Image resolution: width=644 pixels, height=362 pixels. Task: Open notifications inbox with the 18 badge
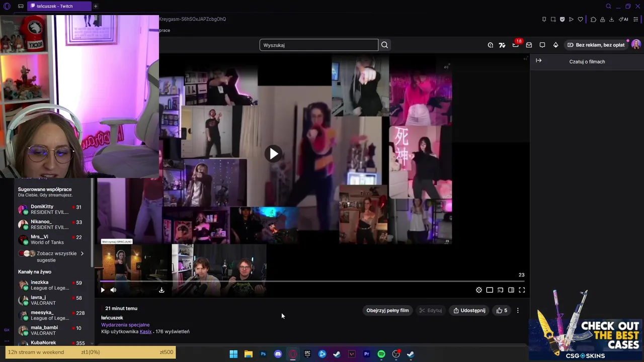click(516, 45)
